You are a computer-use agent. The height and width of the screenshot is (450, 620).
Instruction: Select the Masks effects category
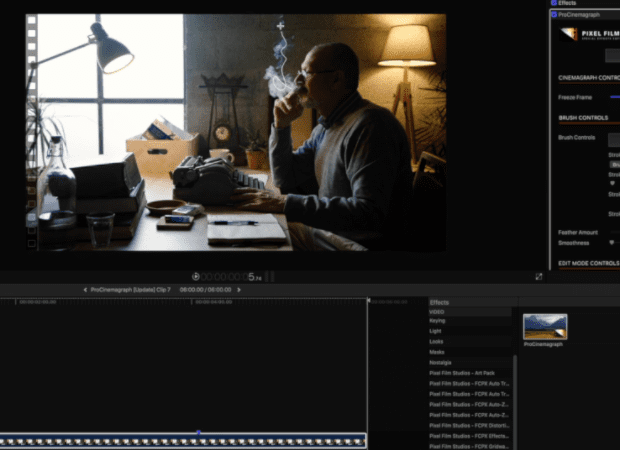pos(470,352)
